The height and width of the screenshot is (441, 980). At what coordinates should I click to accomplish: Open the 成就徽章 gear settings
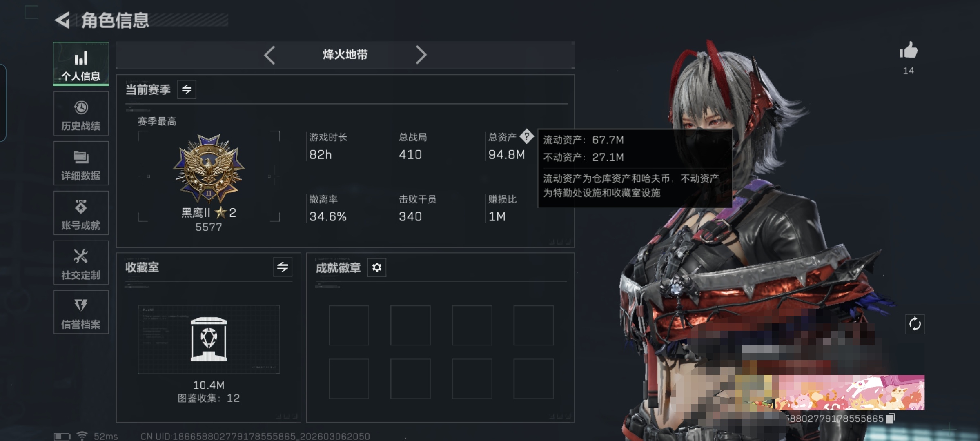point(376,267)
